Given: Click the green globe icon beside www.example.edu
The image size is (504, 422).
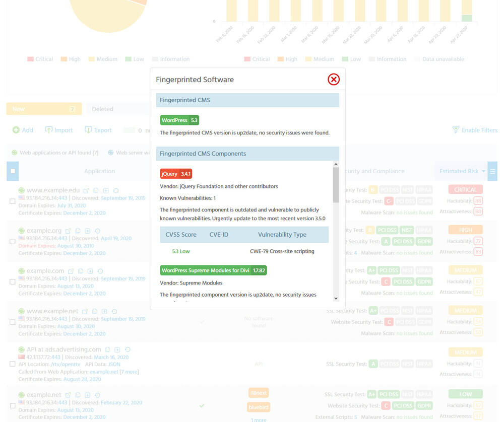Looking at the screenshot, I should pos(22,190).
